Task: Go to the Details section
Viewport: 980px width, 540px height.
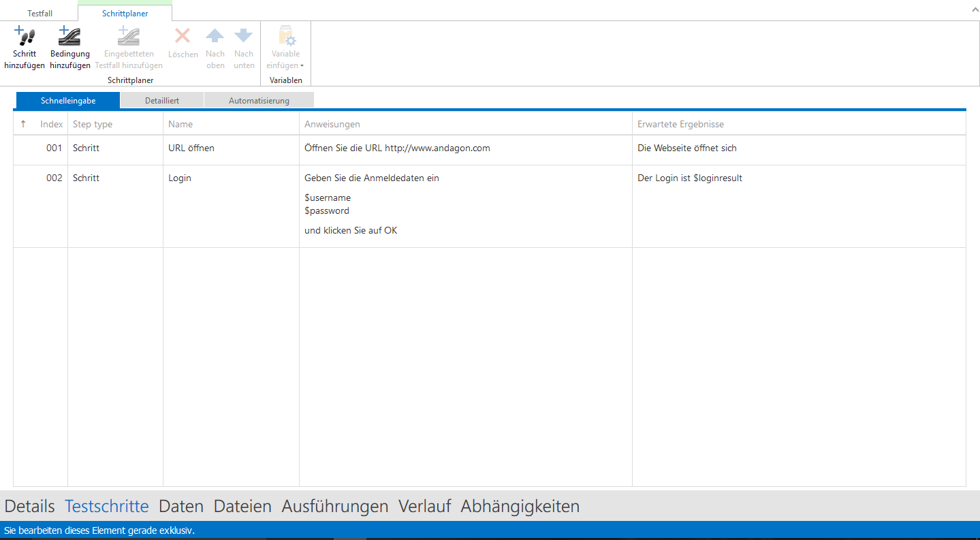Action: [29, 507]
